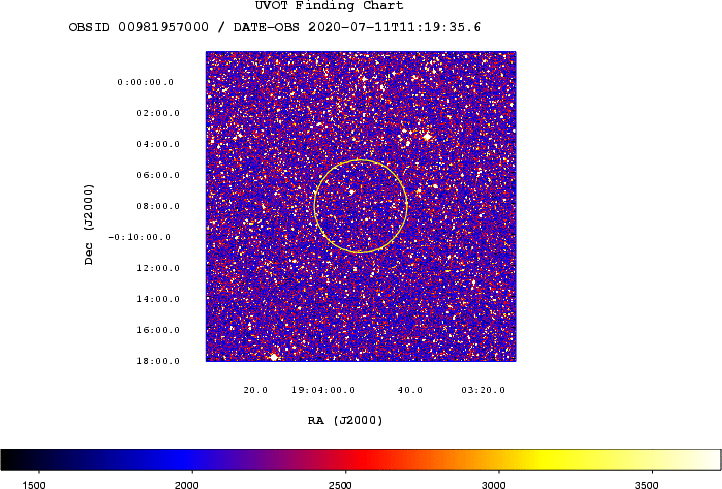Click the 04:00.0 declination tick label
The height and width of the screenshot is (489, 722).
[x=158, y=144]
